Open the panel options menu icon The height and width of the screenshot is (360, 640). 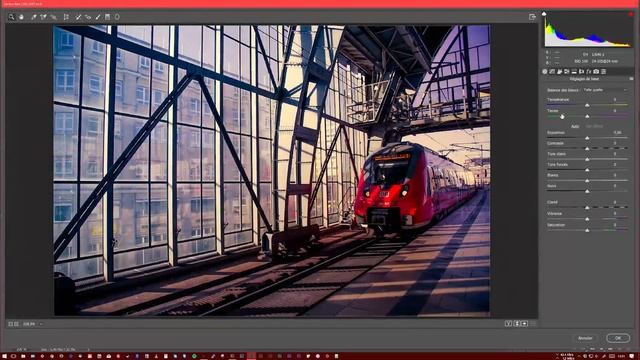pos(631,79)
